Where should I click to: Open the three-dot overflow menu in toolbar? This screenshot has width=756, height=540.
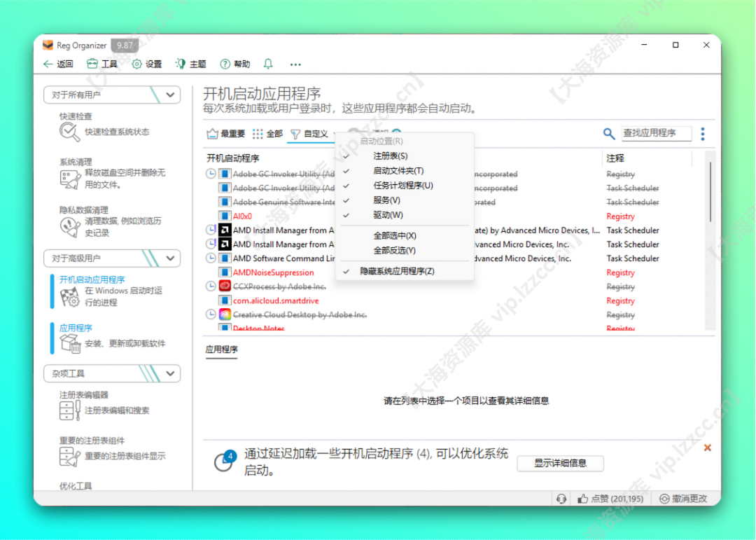(x=295, y=64)
